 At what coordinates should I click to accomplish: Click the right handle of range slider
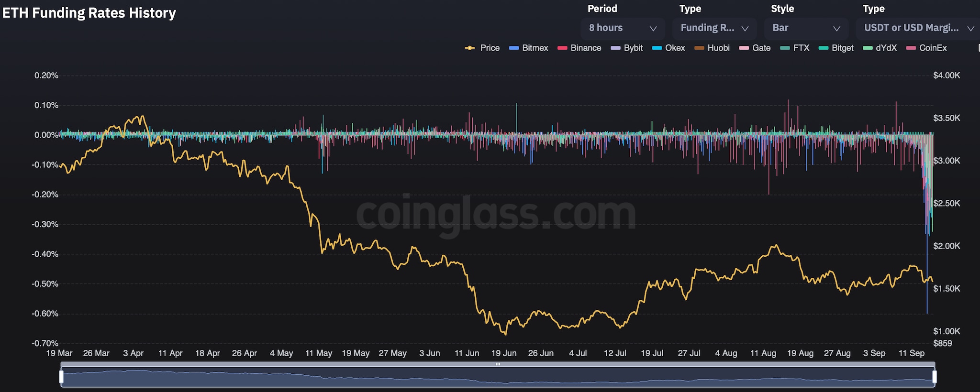[x=935, y=377]
